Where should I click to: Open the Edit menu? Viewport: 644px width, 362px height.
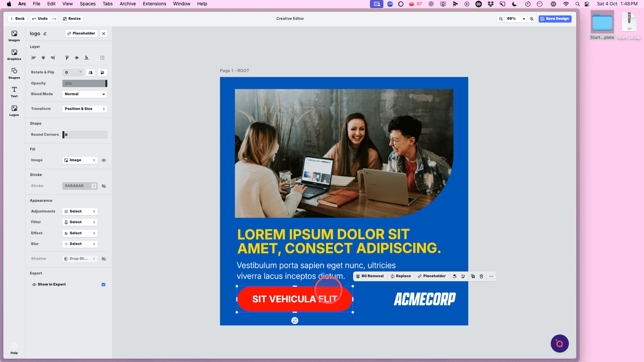tap(52, 4)
